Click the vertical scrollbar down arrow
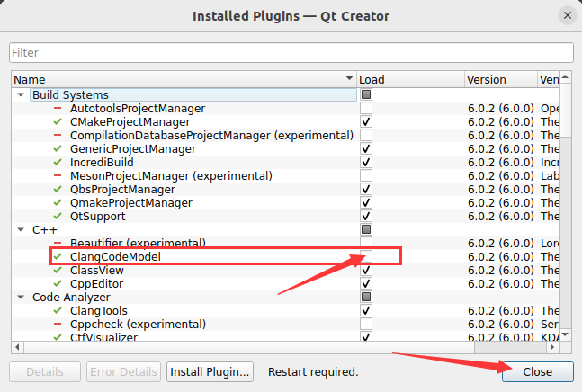Viewport: 582px width, 392px height. point(565,334)
